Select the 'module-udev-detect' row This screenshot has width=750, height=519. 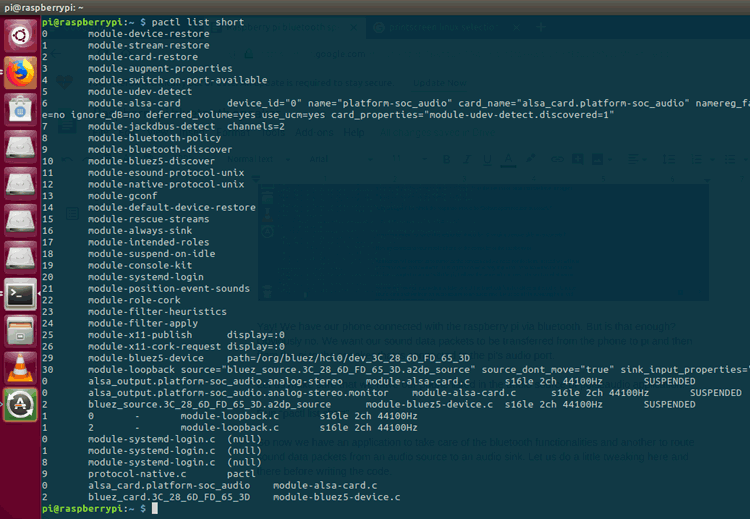140,91
